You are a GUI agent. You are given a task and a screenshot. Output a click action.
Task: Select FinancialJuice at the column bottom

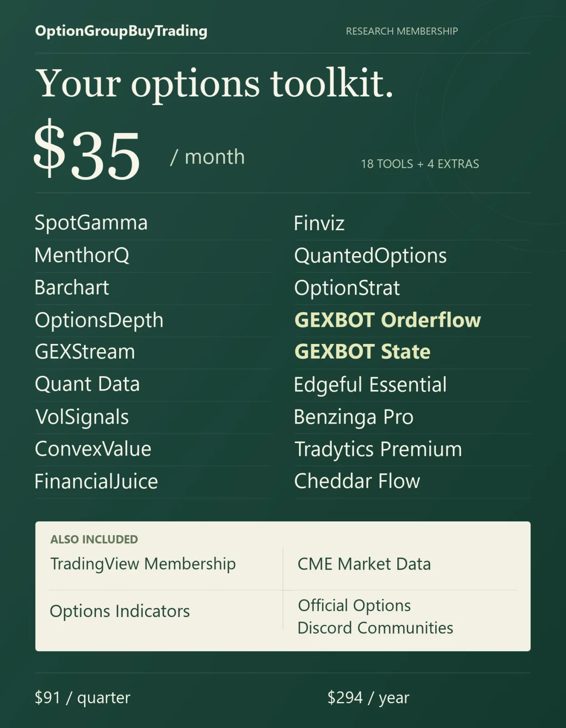click(x=96, y=481)
